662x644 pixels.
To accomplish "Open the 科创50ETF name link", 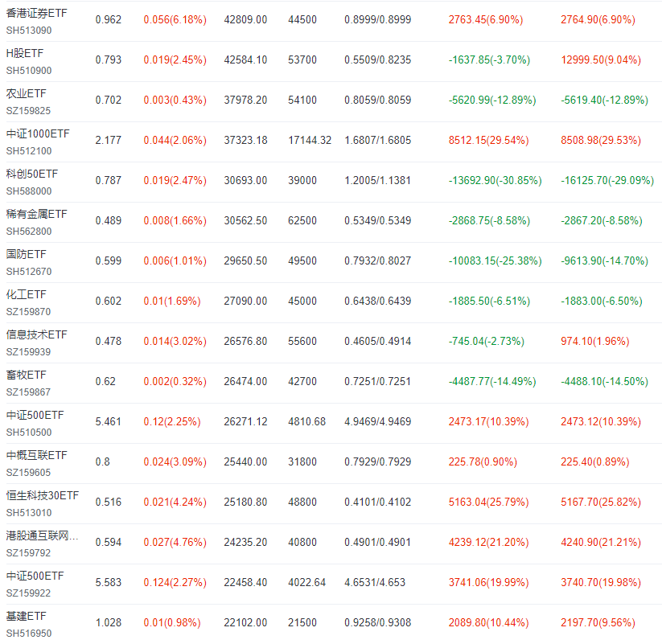I will click(32, 174).
